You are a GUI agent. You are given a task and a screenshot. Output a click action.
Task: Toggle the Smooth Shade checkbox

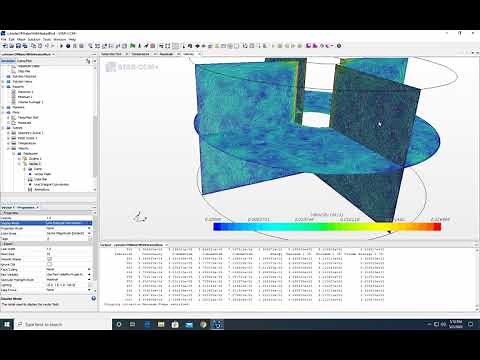(x=49, y=259)
